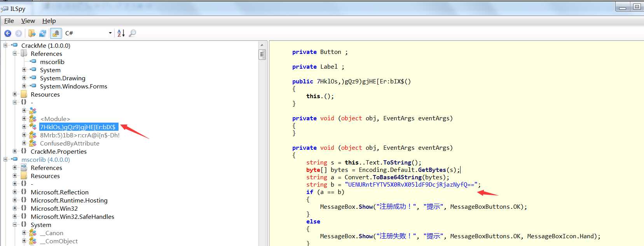Expand the System reference under CrackMe
Viewport: 644px width, 246px height.
[x=24, y=70]
